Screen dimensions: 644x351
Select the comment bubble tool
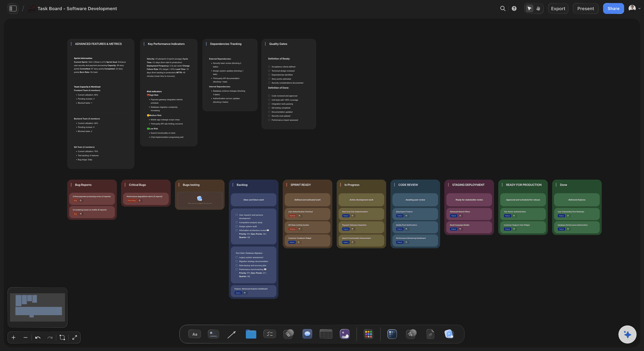click(x=307, y=334)
